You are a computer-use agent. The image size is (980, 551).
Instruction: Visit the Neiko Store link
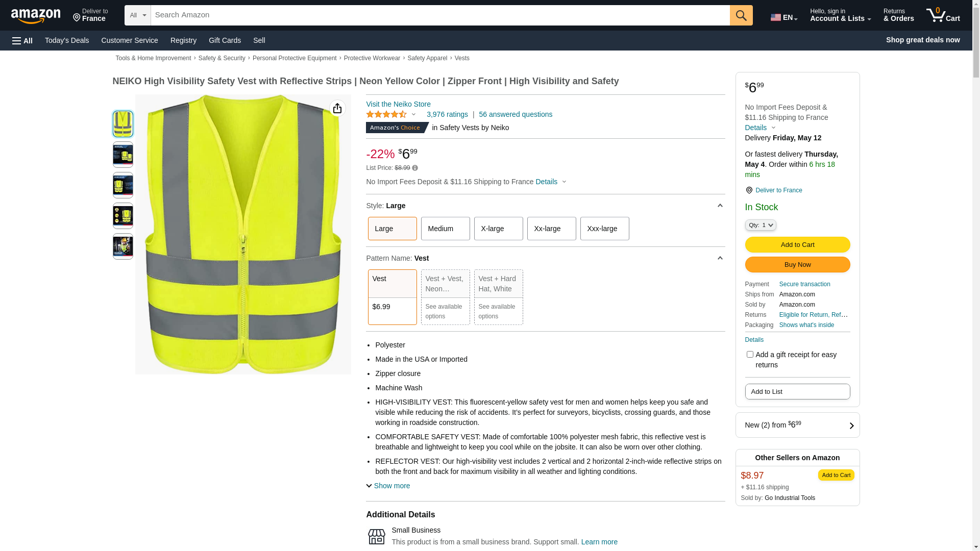(x=398, y=104)
